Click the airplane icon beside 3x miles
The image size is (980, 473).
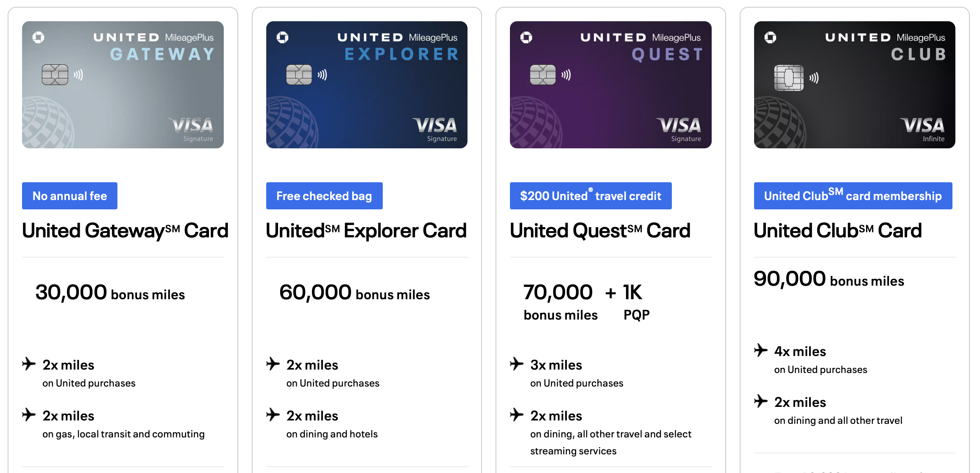517,364
